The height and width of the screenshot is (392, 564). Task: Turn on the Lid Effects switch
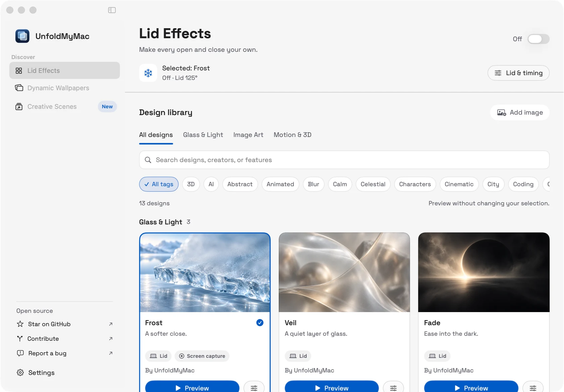coord(538,39)
